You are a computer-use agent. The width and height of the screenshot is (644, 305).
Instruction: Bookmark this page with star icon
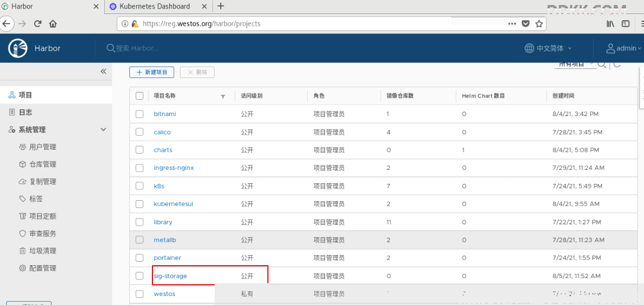[539, 24]
